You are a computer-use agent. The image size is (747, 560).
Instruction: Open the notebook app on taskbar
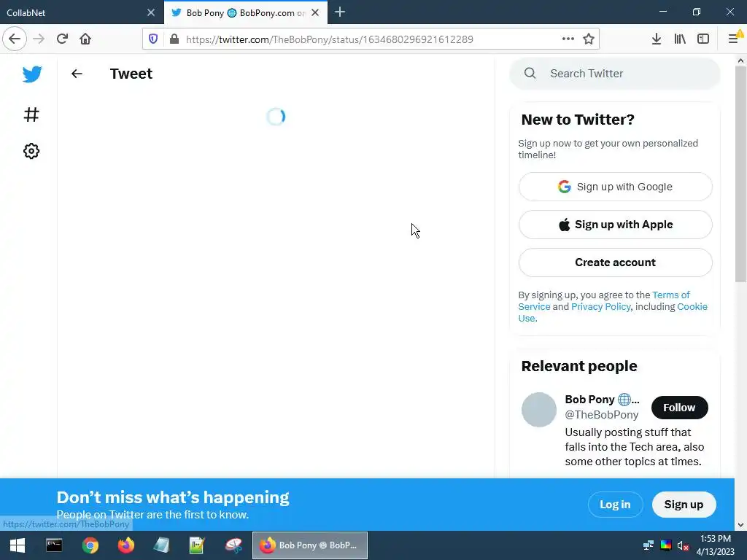[161, 545]
